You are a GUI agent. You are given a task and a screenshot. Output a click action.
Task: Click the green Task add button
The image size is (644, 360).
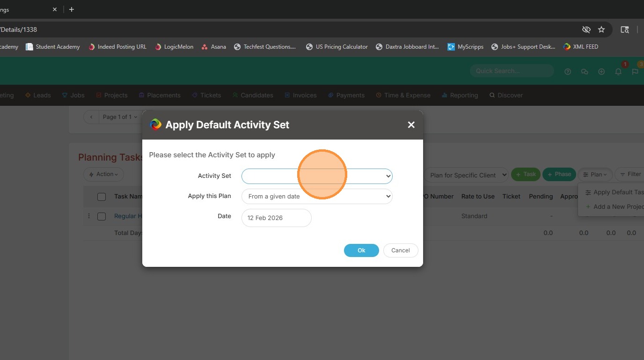click(526, 175)
